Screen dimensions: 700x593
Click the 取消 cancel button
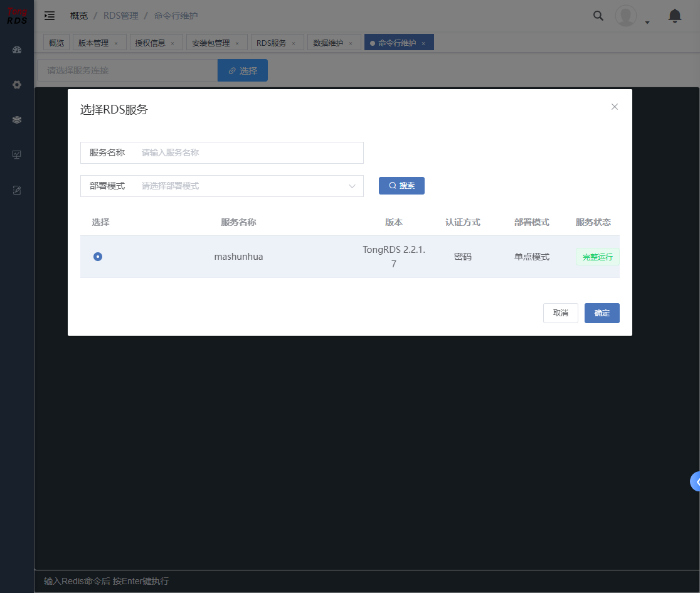coord(561,313)
